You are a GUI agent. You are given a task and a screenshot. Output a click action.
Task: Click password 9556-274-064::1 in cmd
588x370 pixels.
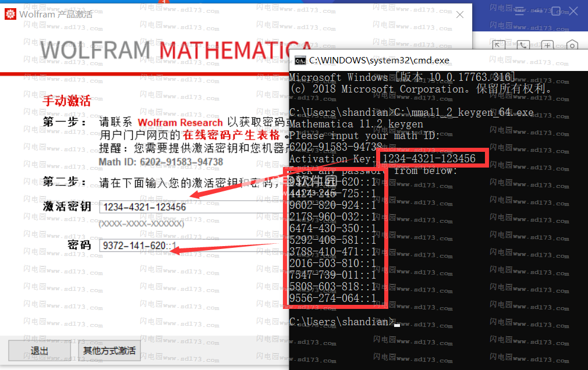pyautogui.click(x=332, y=298)
